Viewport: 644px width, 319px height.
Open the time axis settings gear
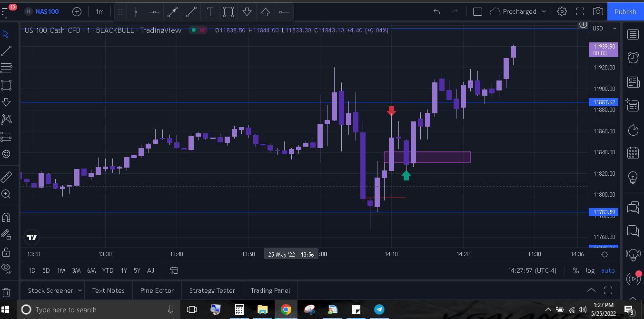[x=604, y=254]
